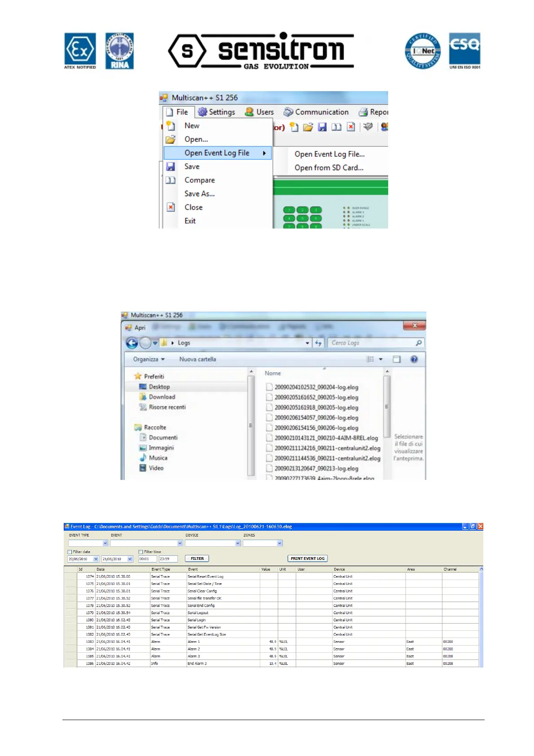
Task: Click the PRINT EVENT LOG button
Action: 307,559
